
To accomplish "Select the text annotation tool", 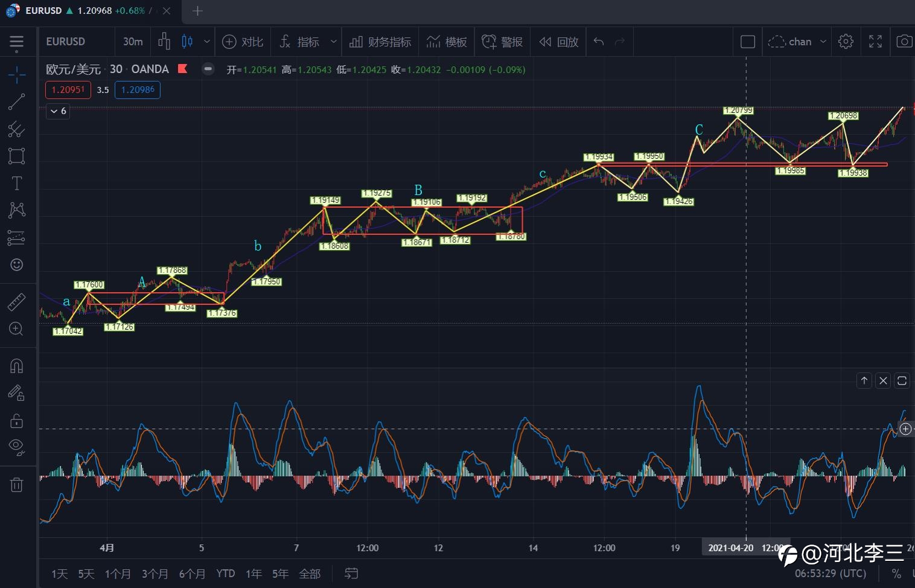I will pyautogui.click(x=16, y=184).
